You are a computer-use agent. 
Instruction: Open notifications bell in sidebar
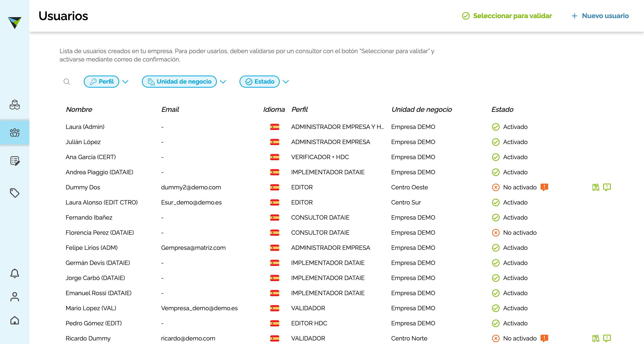(x=15, y=273)
